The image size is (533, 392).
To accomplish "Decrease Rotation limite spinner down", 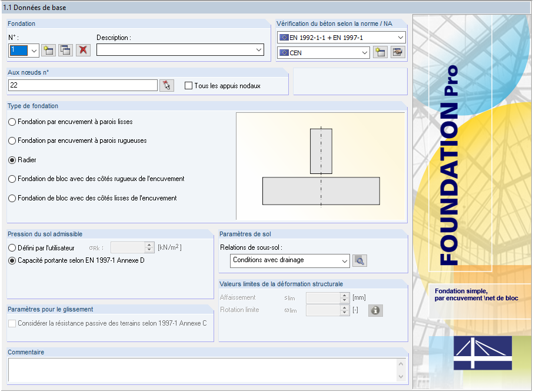I will pos(344,313).
